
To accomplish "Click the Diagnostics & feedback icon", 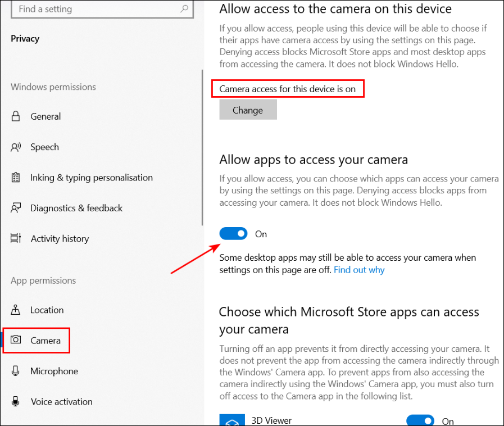I will click(x=16, y=208).
